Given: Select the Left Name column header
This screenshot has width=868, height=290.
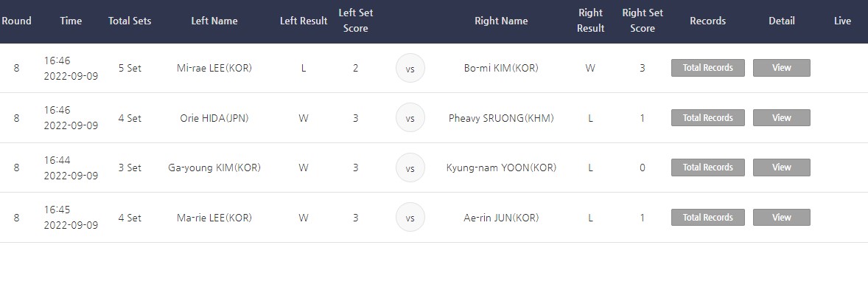Looking at the screenshot, I should point(214,21).
